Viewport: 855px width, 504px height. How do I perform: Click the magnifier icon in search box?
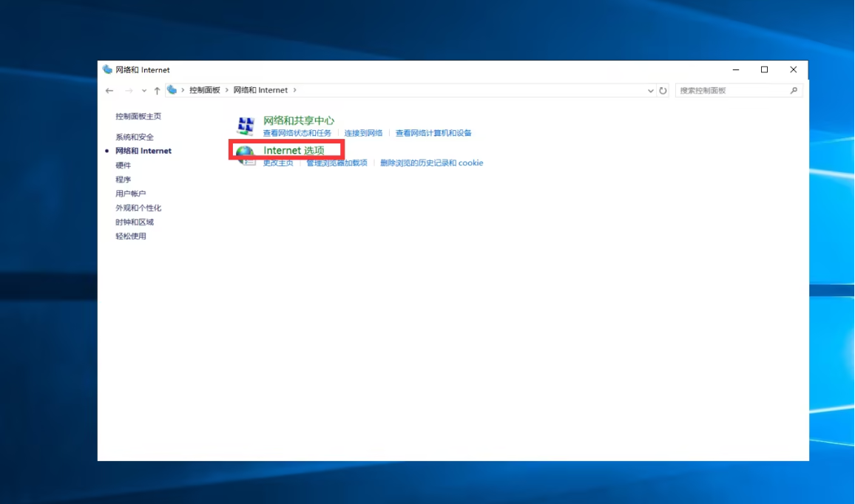point(794,90)
